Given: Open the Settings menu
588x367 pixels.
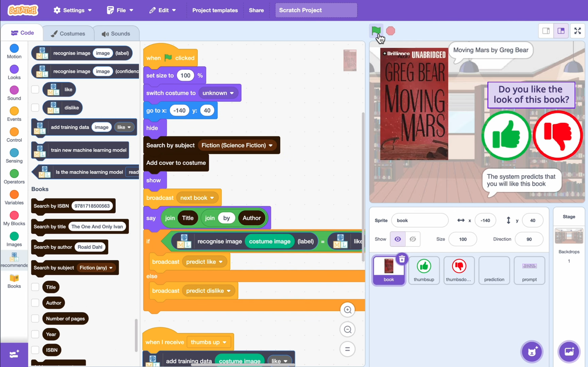Looking at the screenshot, I should (73, 10).
